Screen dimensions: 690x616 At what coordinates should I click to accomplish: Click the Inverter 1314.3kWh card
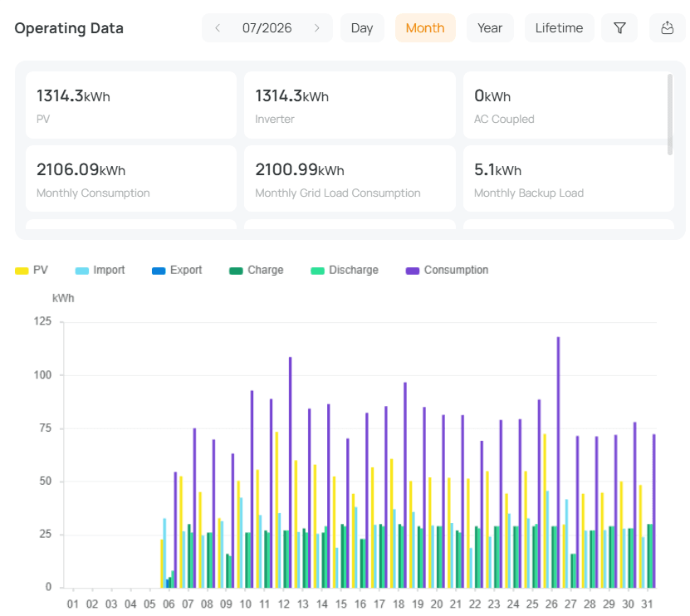coord(350,105)
